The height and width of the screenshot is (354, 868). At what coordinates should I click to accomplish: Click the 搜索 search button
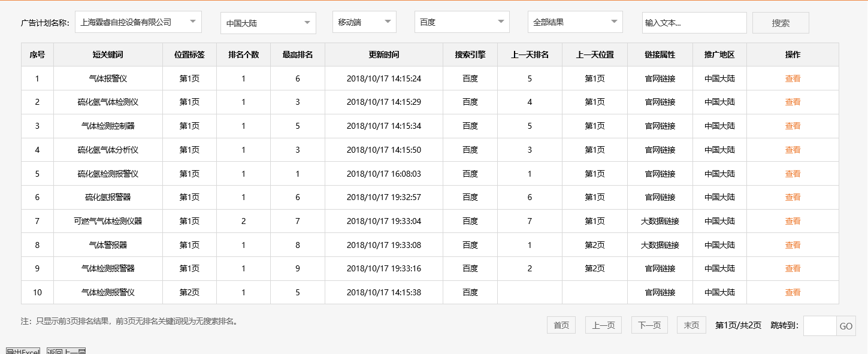(x=780, y=22)
